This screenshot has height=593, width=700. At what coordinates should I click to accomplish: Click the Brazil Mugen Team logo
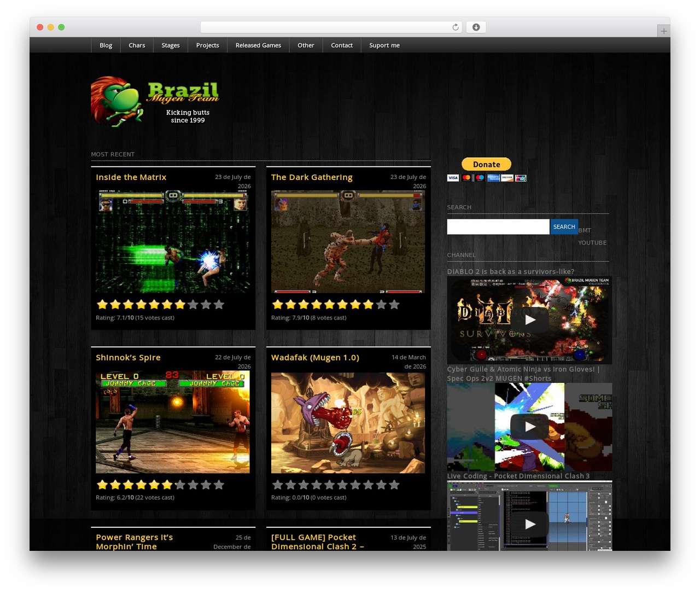tap(155, 102)
